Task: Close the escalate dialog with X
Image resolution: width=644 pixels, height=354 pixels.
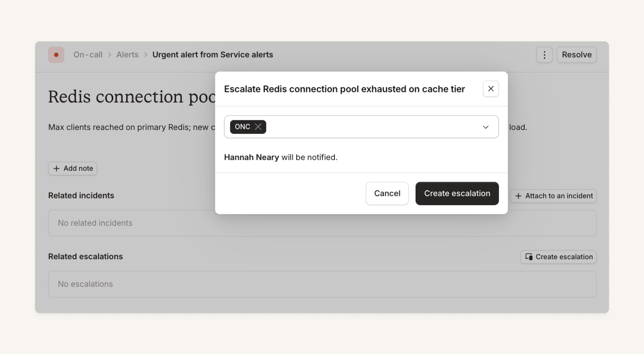Action: (491, 89)
